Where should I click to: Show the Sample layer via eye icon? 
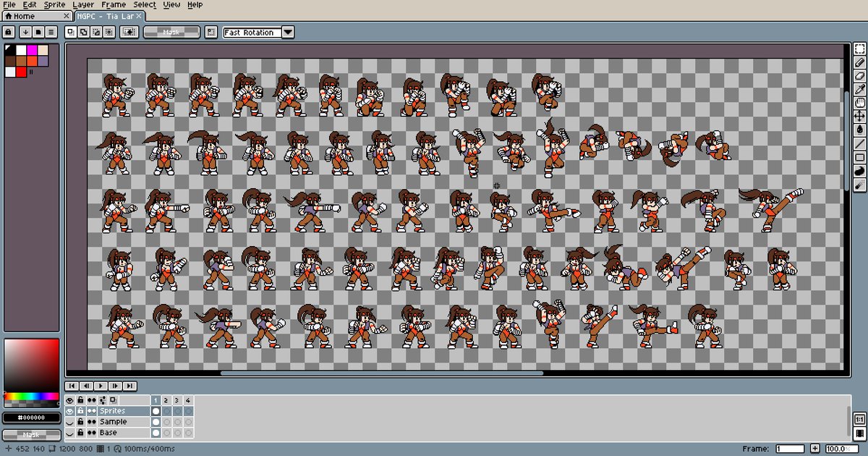click(70, 422)
